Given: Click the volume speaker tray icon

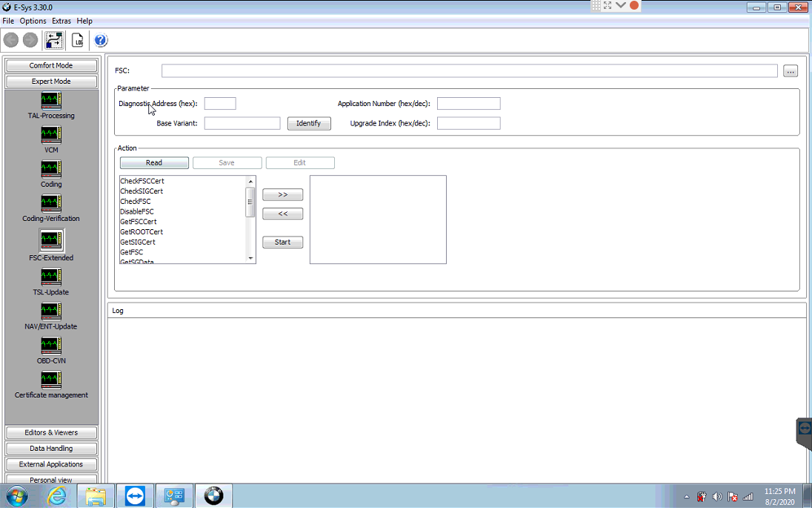Looking at the screenshot, I should [x=717, y=497].
